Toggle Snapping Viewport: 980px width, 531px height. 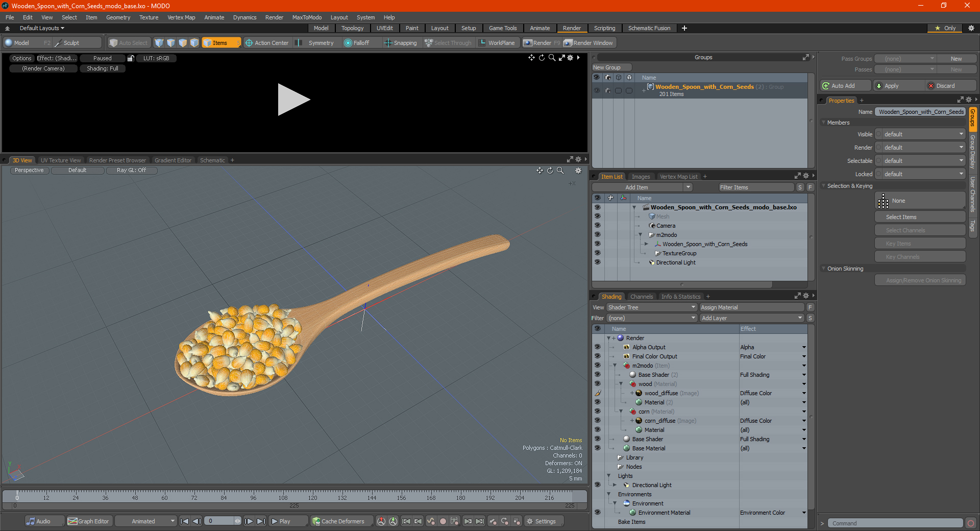(x=401, y=43)
